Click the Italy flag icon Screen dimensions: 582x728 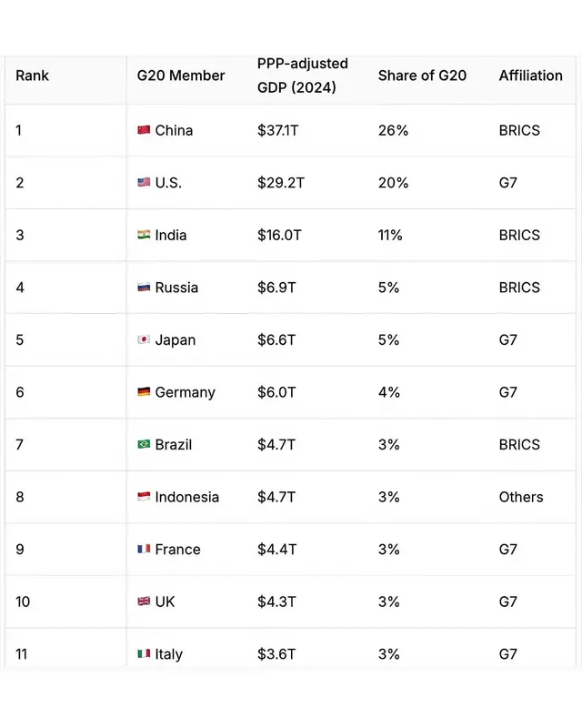point(144,653)
